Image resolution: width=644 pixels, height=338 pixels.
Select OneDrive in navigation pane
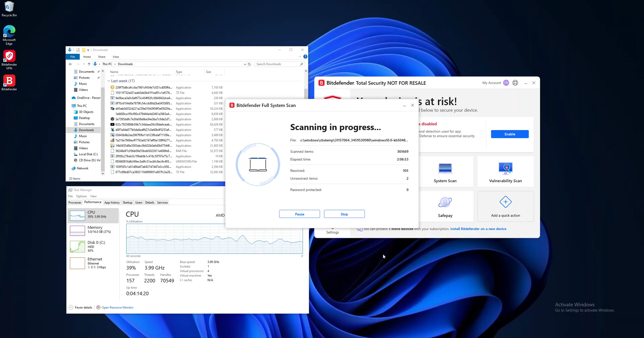tap(89, 98)
